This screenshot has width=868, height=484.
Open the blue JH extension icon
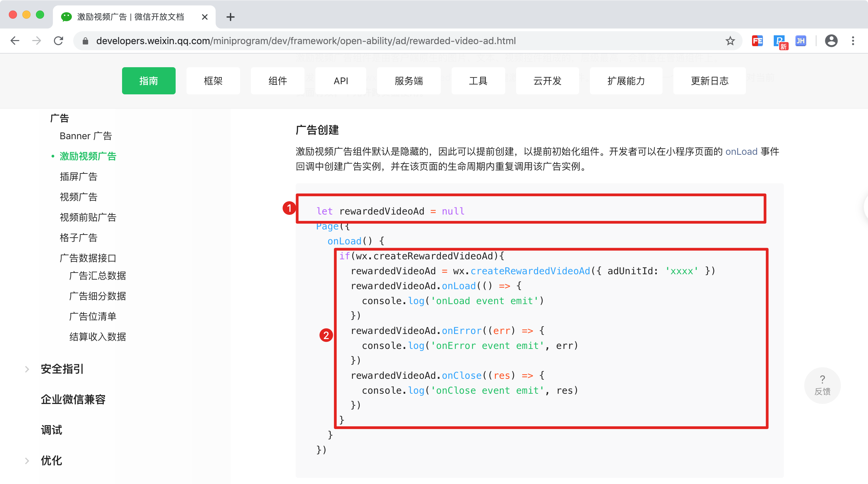click(801, 41)
